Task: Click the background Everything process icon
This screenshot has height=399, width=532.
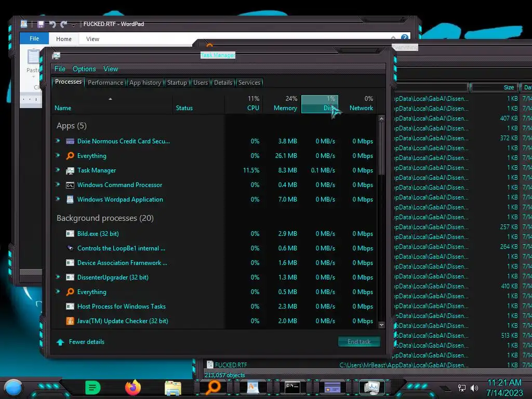Action: [x=70, y=292]
